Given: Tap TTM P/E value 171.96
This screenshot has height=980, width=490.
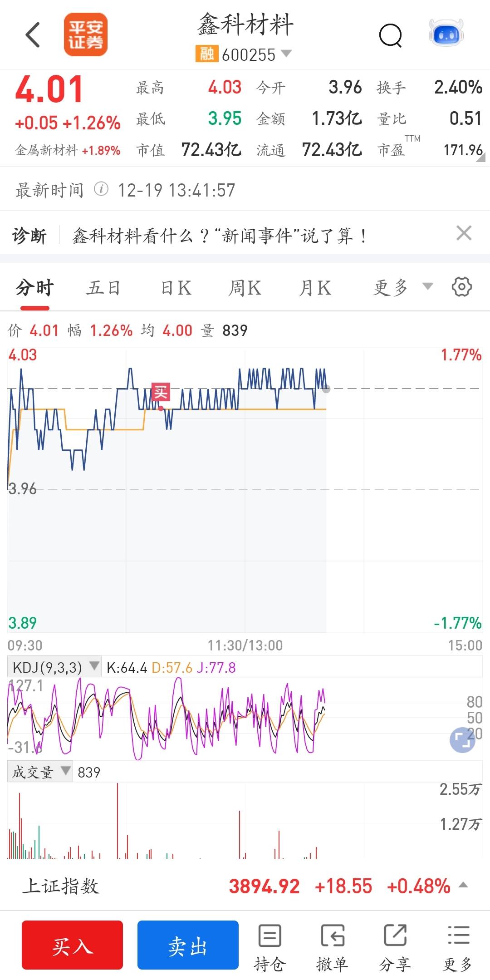Looking at the screenshot, I should (463, 150).
